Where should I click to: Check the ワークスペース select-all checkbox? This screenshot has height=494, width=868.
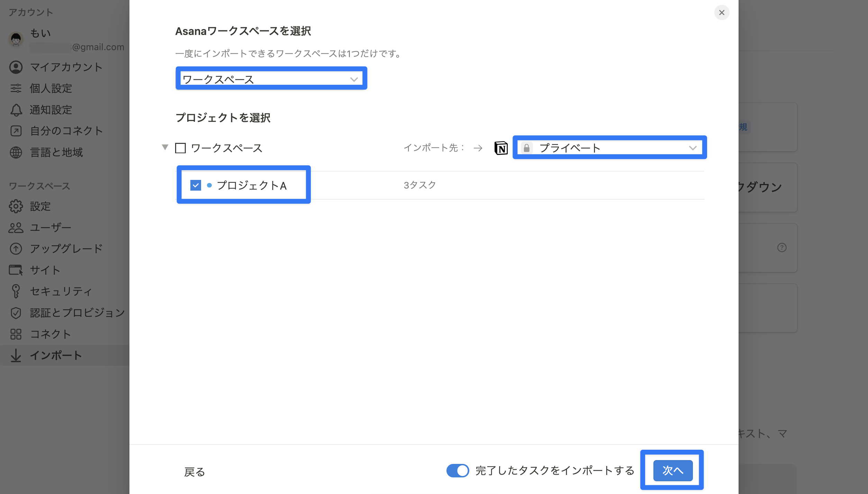pyautogui.click(x=180, y=148)
